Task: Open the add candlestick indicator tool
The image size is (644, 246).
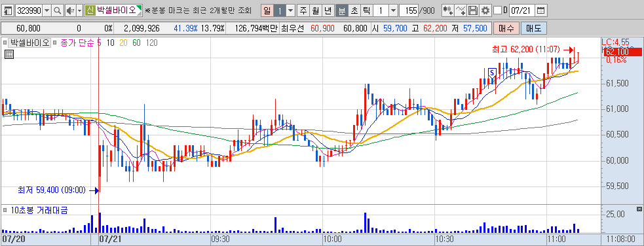Action: point(448,10)
